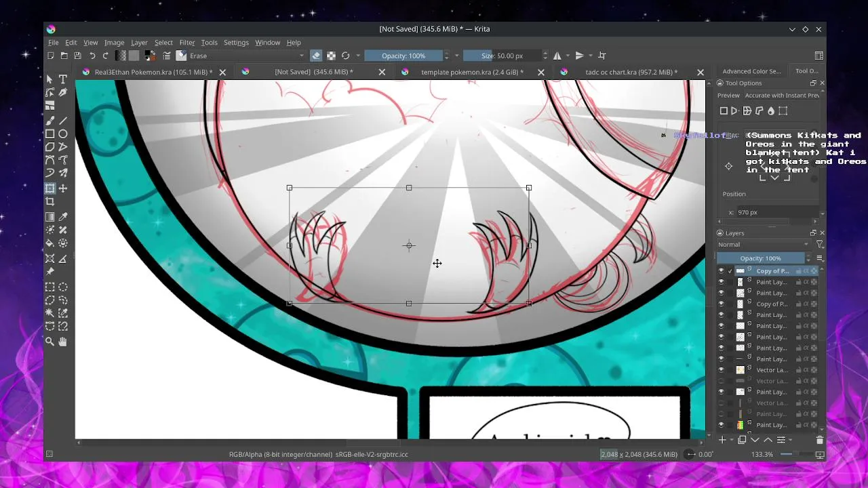Toggle Preserve Alpha button
This screenshot has width=868, height=488.
pyautogui.click(x=331, y=56)
